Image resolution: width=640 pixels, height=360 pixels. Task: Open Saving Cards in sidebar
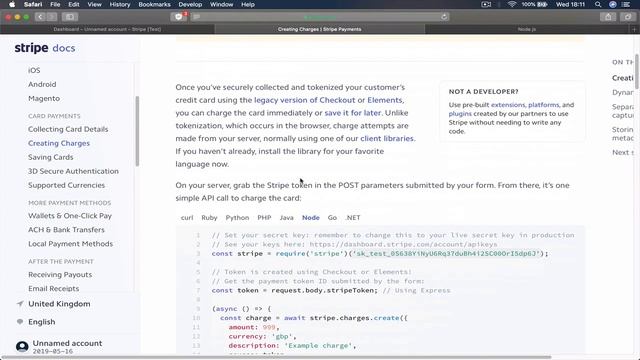coord(51,157)
